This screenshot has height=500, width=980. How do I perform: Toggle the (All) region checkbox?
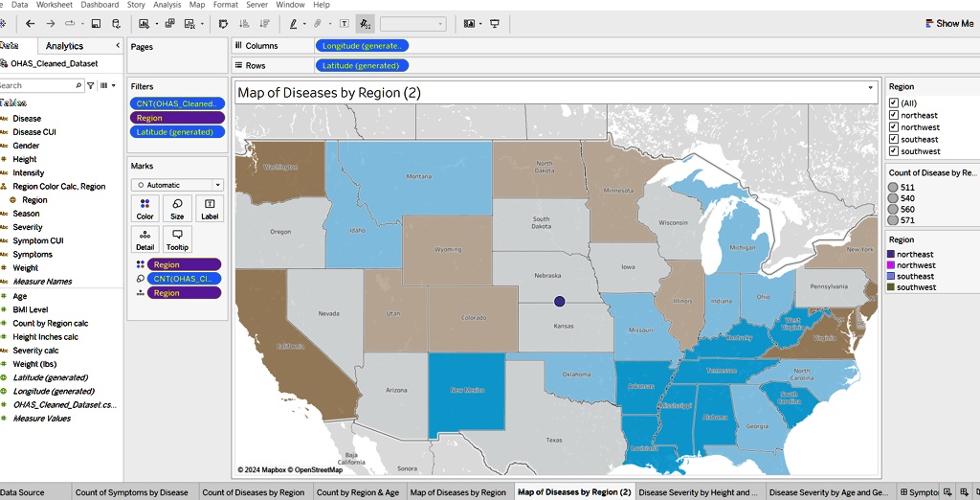pyautogui.click(x=894, y=103)
